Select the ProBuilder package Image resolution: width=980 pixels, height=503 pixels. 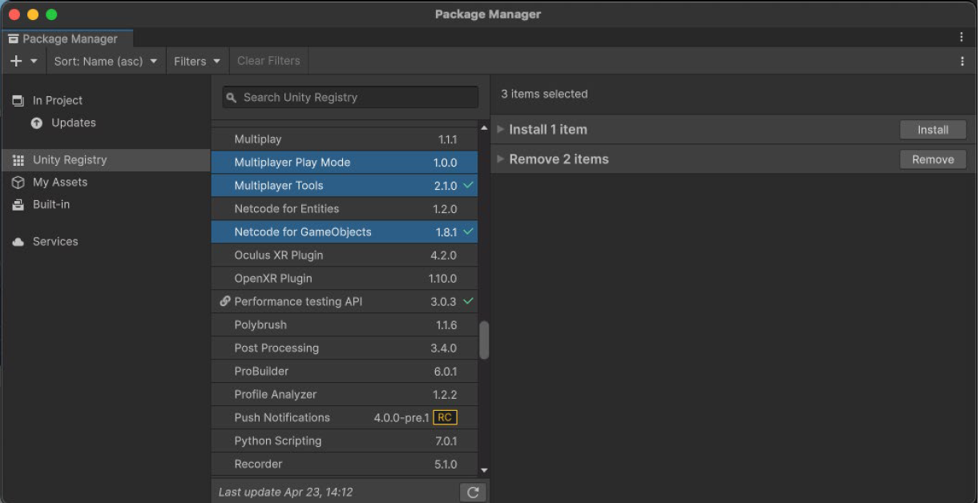(345, 372)
